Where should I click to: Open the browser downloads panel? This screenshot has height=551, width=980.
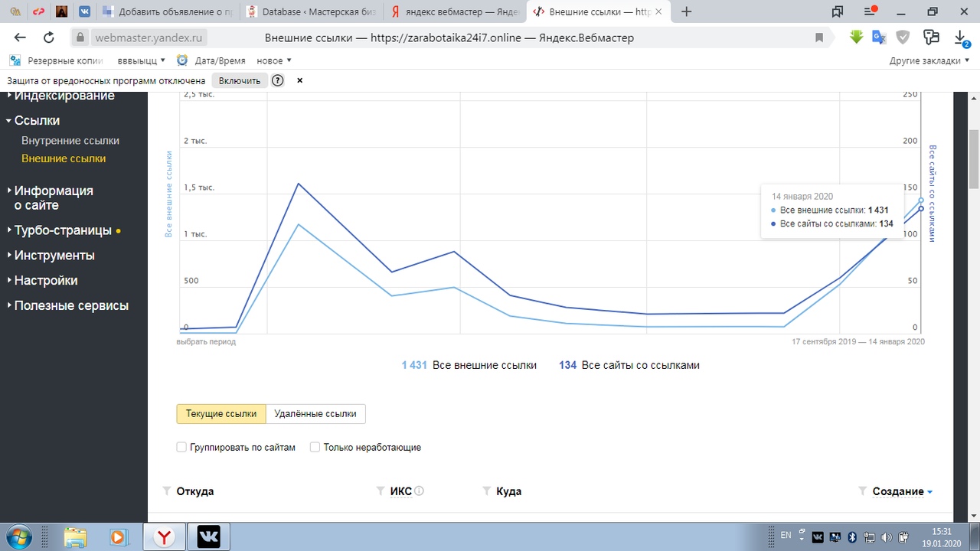coord(960,37)
